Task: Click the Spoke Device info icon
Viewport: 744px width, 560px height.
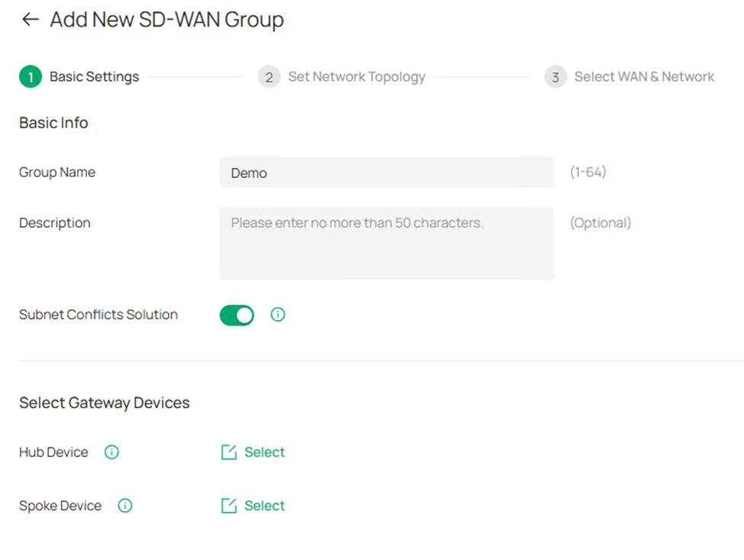Action: click(x=125, y=506)
